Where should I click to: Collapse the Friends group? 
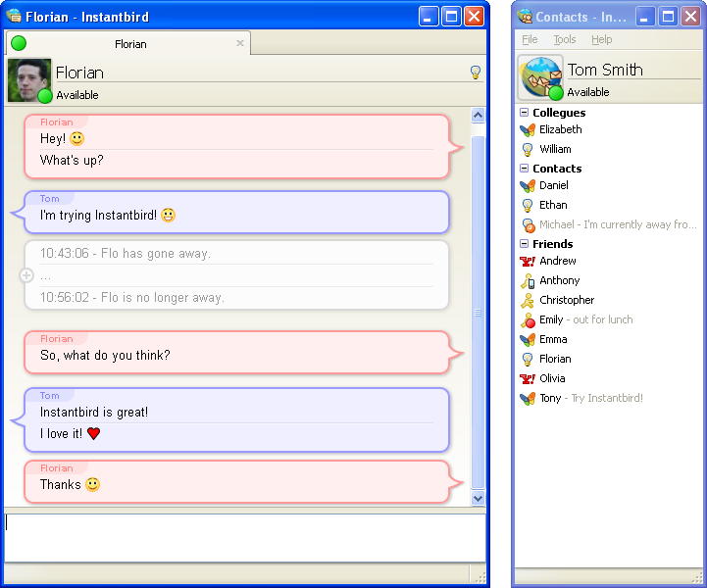524,244
